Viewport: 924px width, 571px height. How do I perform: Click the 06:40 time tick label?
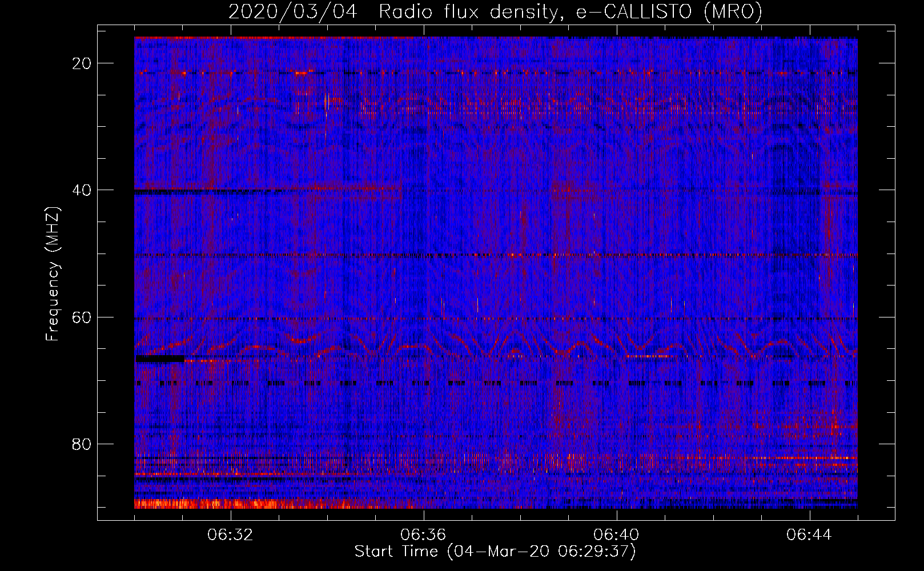[x=616, y=535]
